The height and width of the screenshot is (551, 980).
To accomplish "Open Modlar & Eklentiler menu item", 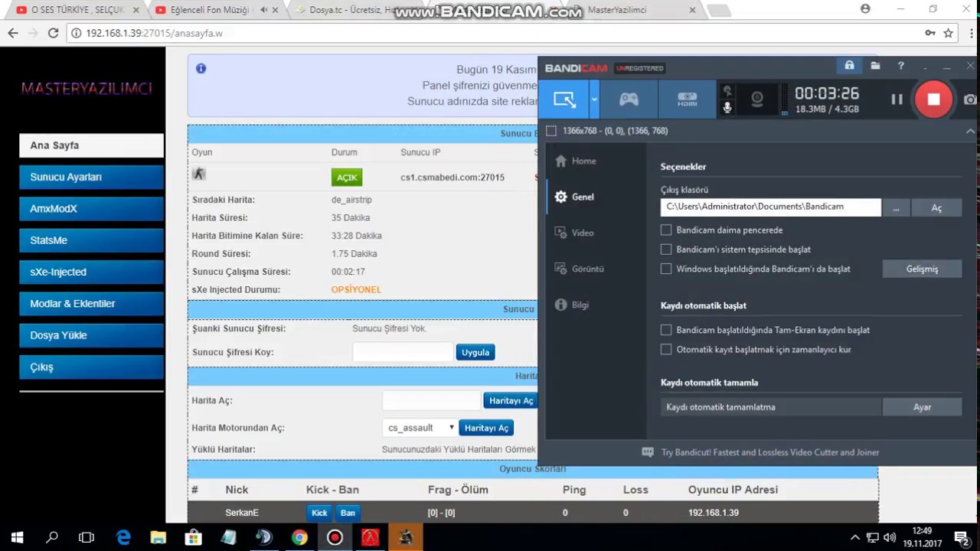I will click(91, 304).
